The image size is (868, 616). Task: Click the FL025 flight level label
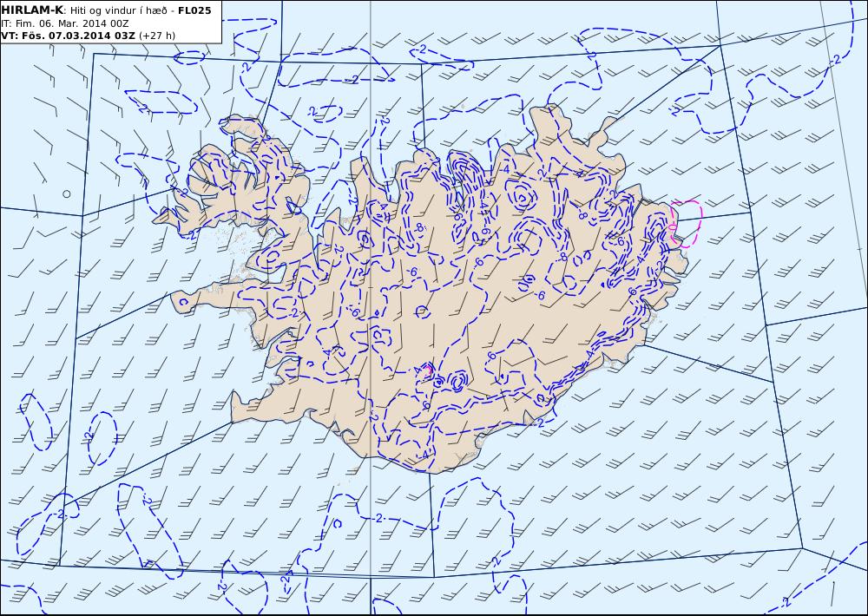194,10
